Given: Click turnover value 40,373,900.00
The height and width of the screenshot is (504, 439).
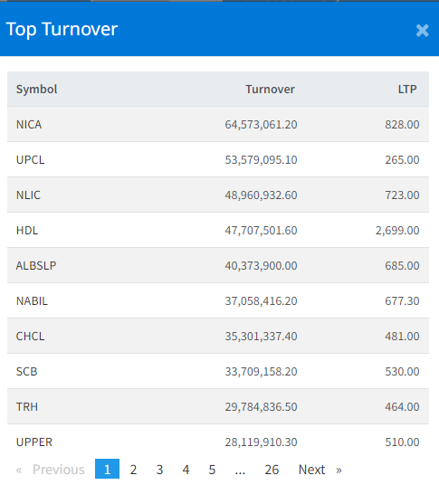Looking at the screenshot, I should tap(261, 266).
